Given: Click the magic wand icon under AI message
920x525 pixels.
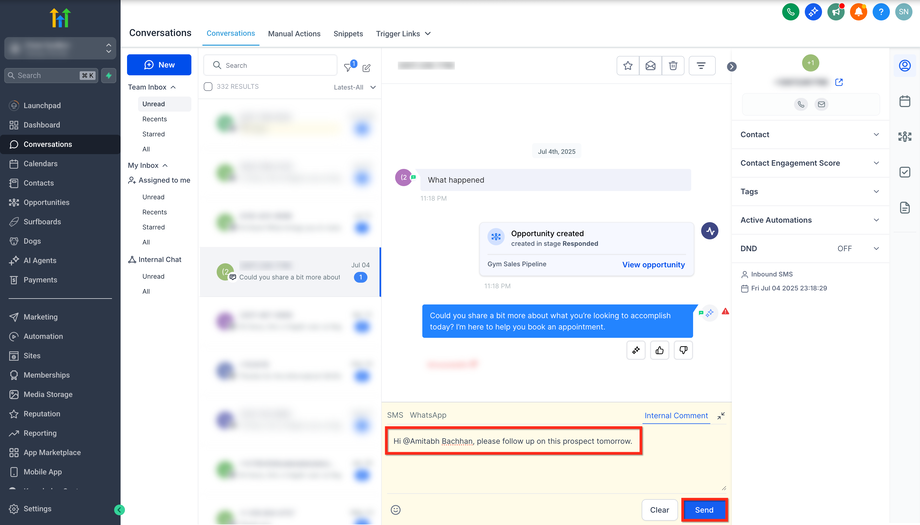Looking at the screenshot, I should (636, 350).
